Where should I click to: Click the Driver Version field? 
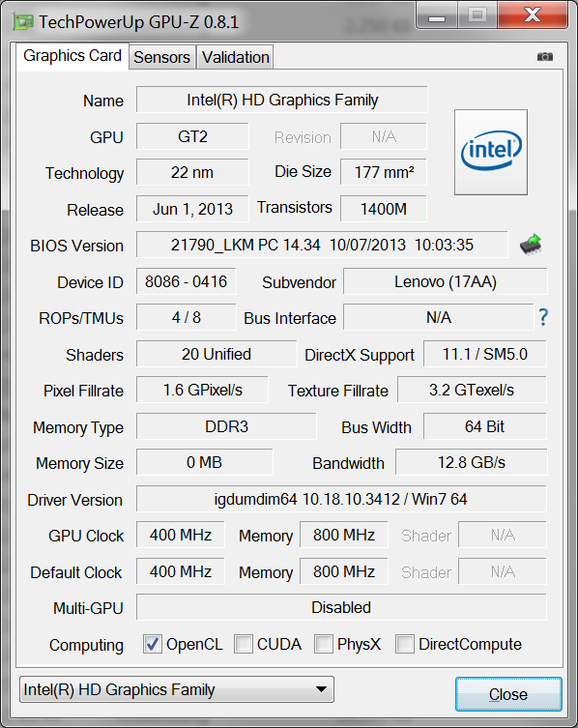(341, 499)
